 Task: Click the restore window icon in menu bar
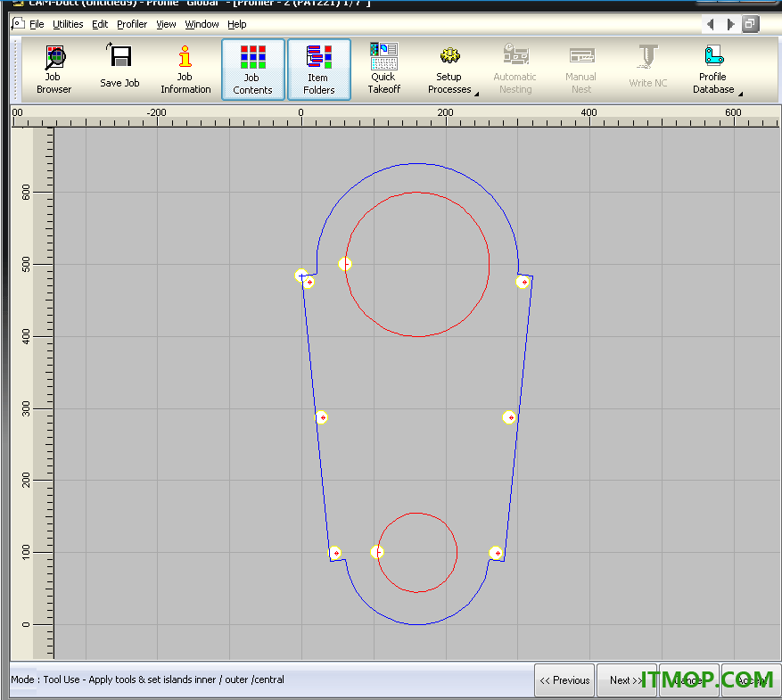(750, 24)
